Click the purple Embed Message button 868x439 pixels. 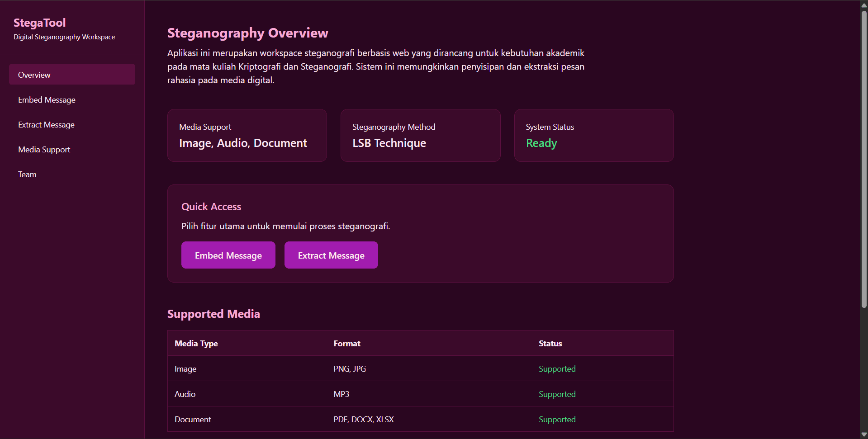pyautogui.click(x=228, y=255)
